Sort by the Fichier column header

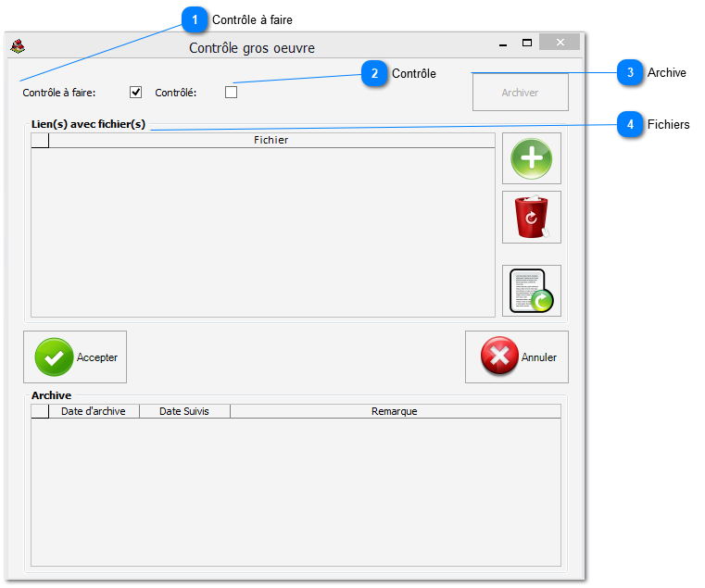[271, 141]
